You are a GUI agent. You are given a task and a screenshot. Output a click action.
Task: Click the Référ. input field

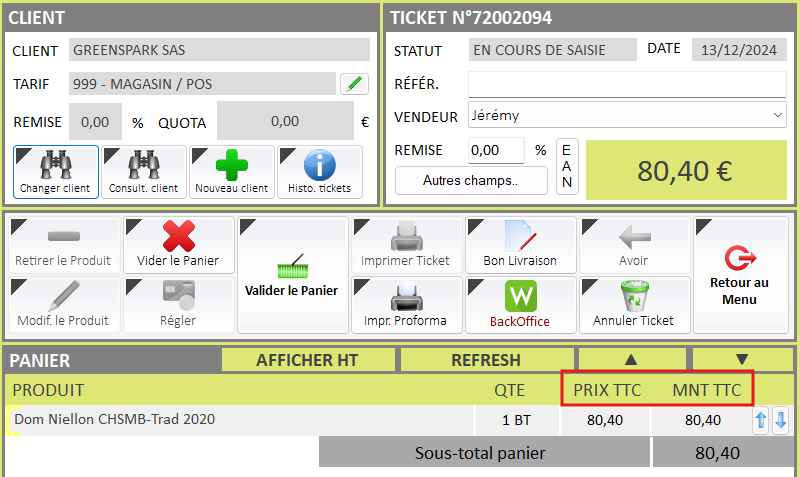[627, 84]
